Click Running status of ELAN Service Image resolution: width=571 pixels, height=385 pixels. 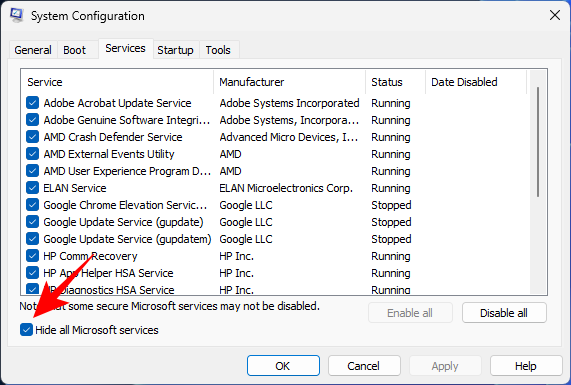point(391,188)
